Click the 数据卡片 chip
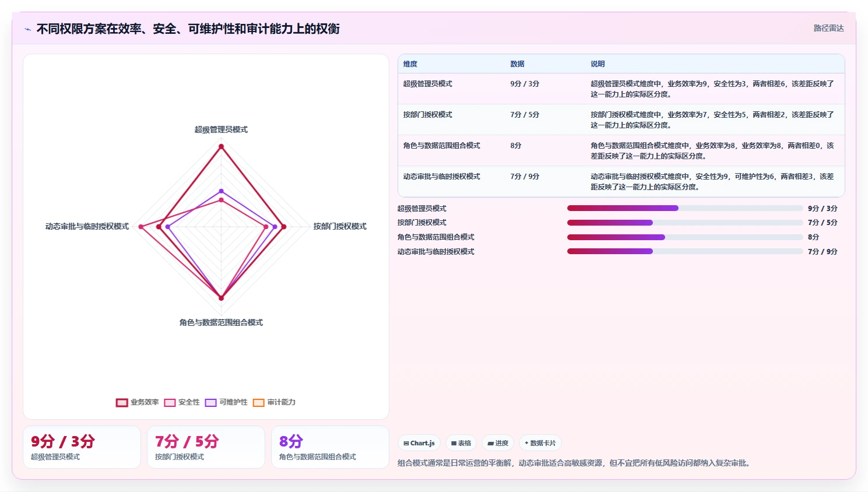Screen dimensions: 868x492 [540, 443]
